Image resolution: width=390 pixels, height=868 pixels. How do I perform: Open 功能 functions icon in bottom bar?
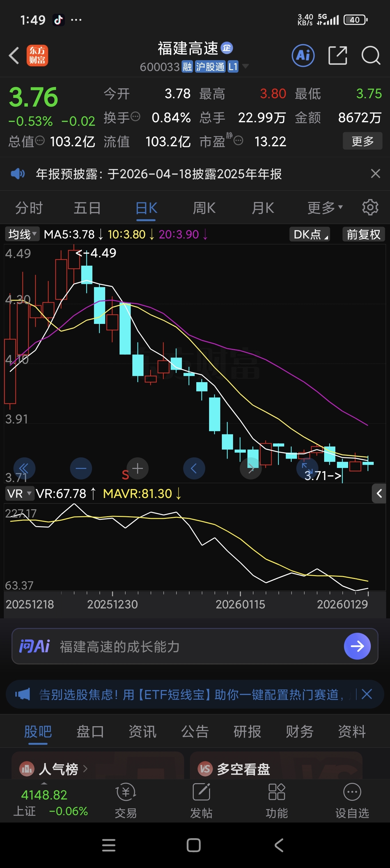(277, 800)
